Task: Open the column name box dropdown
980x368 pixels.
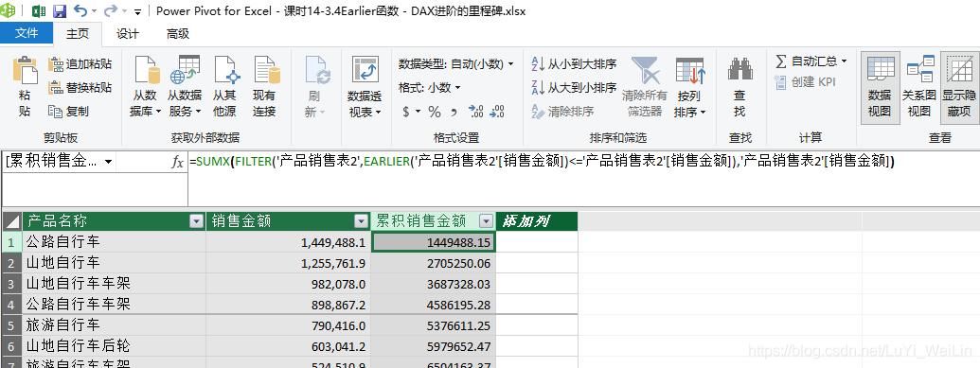Action: click(109, 162)
